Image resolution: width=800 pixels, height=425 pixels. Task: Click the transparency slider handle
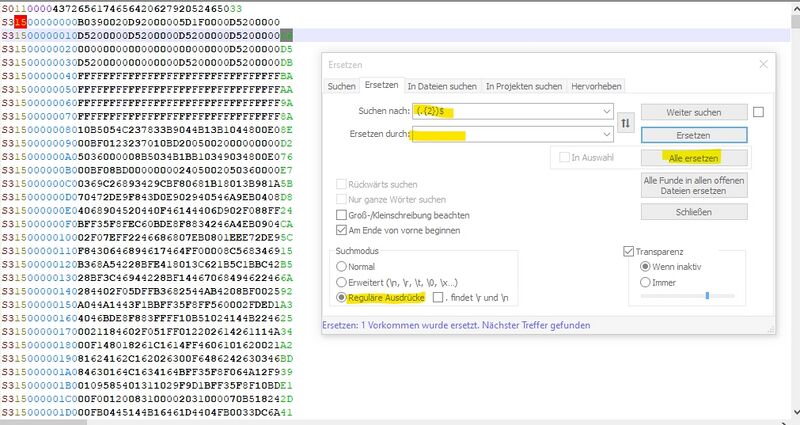(706, 296)
